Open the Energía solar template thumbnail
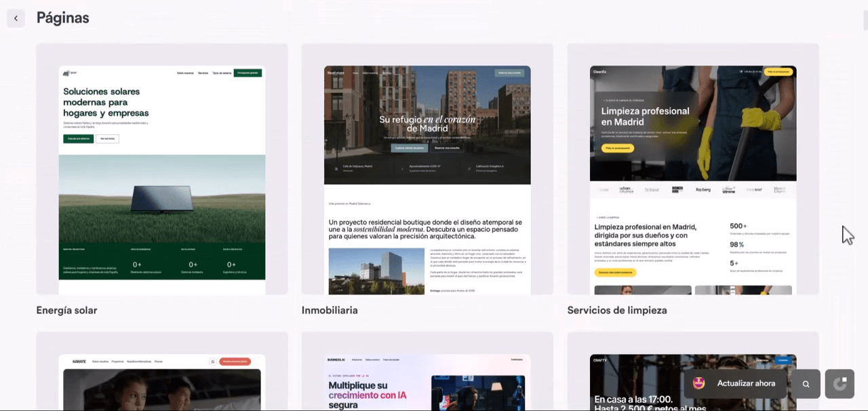Image resolution: width=868 pixels, height=411 pixels. tap(162, 169)
